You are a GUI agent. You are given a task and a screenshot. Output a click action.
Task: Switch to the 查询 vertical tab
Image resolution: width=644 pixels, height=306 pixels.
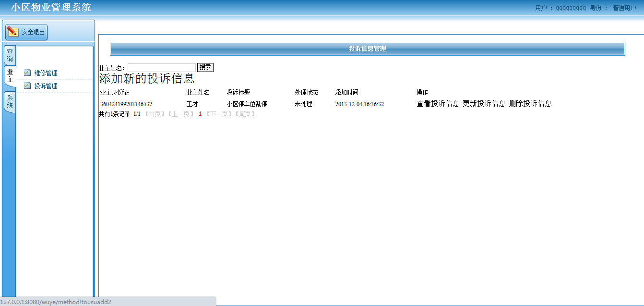pos(10,55)
